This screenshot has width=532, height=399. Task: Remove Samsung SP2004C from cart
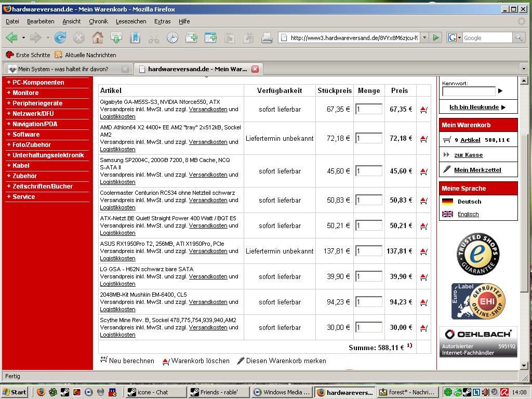(423, 171)
